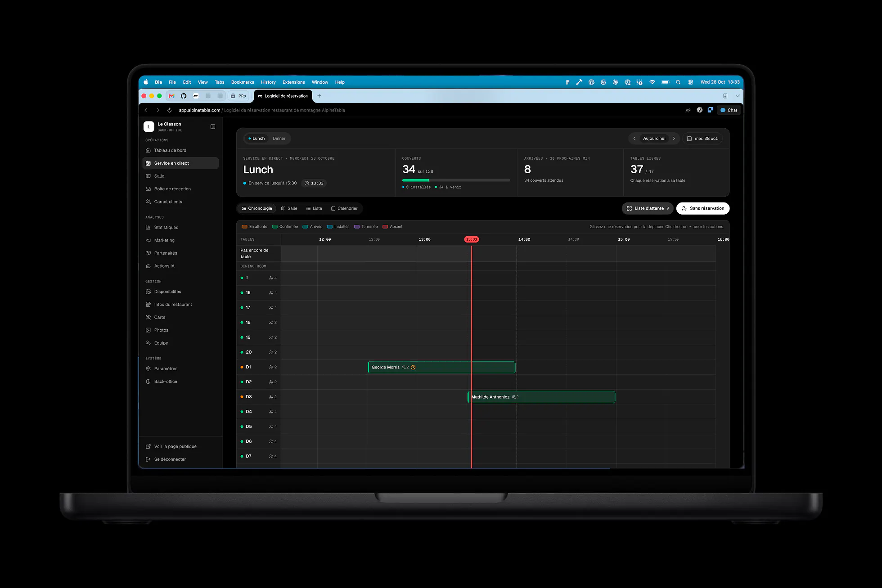
Task: Select George Morris reservation block
Action: point(441,367)
